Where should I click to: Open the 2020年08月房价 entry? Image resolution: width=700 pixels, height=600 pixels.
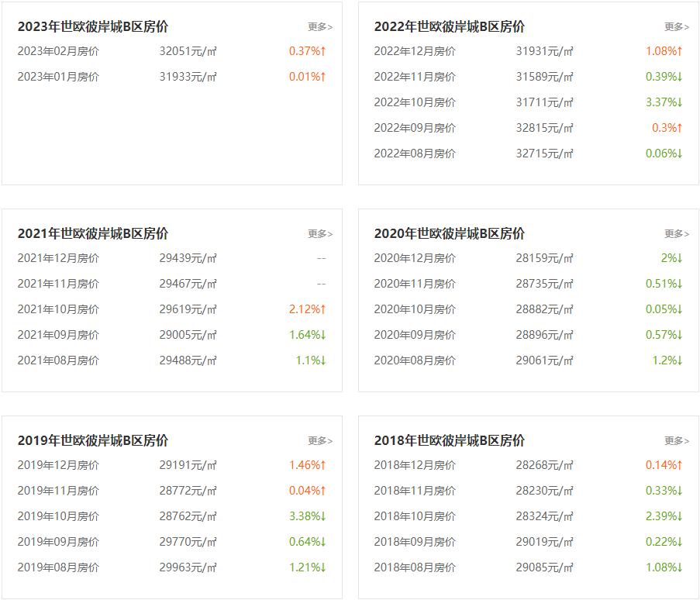click(416, 360)
